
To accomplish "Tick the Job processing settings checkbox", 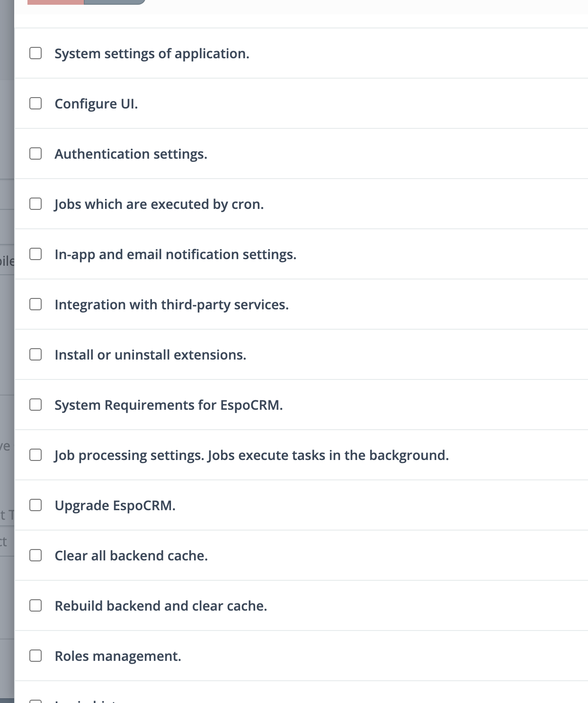I will pos(36,455).
